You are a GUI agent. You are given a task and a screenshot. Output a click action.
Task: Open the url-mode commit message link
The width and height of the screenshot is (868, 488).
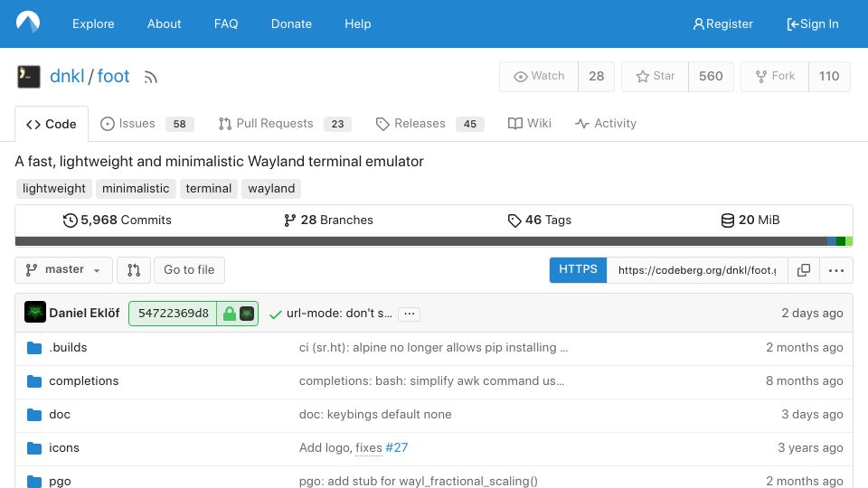pos(339,314)
